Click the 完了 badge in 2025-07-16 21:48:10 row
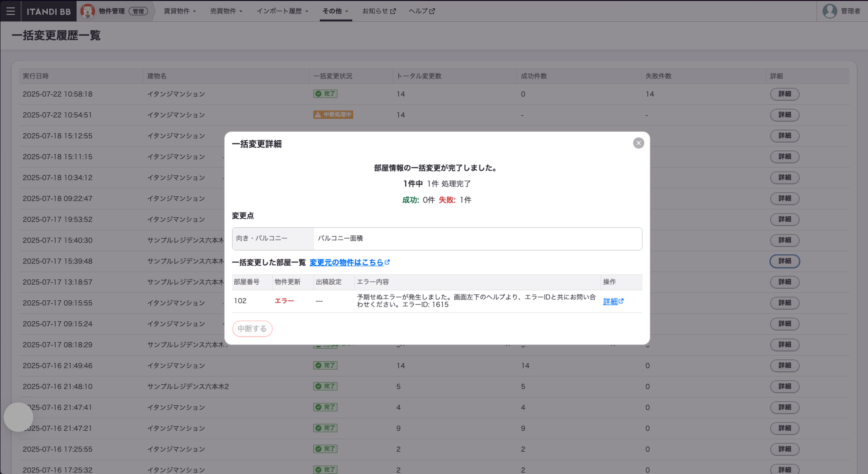 click(325, 386)
